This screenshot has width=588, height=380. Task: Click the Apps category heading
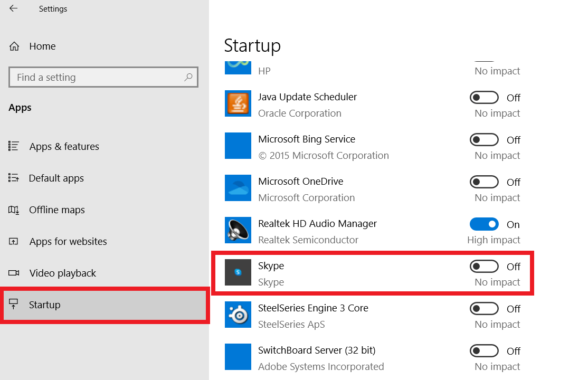coord(20,108)
